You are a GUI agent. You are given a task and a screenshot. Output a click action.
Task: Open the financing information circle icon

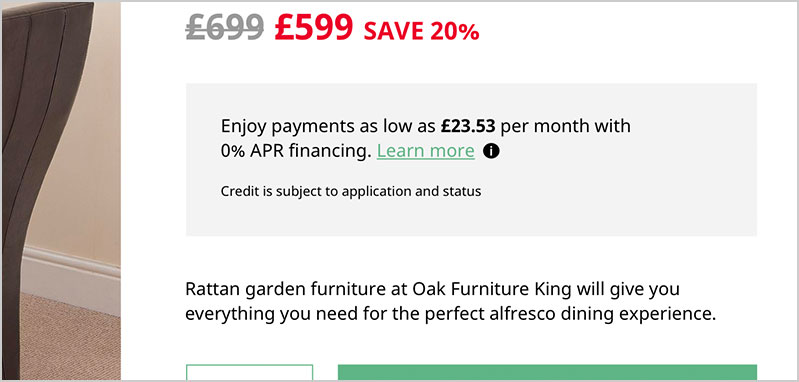point(491,151)
